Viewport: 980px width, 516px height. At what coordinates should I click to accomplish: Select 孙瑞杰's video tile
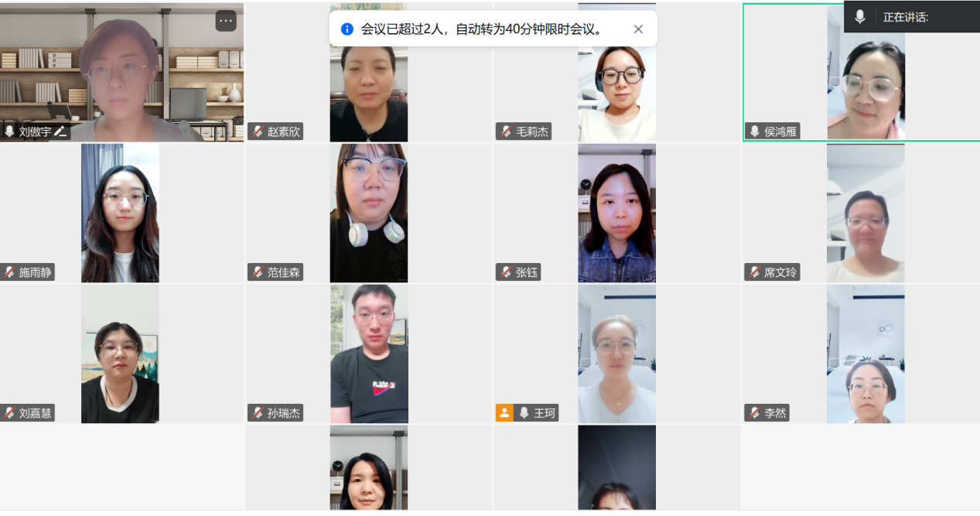click(369, 354)
